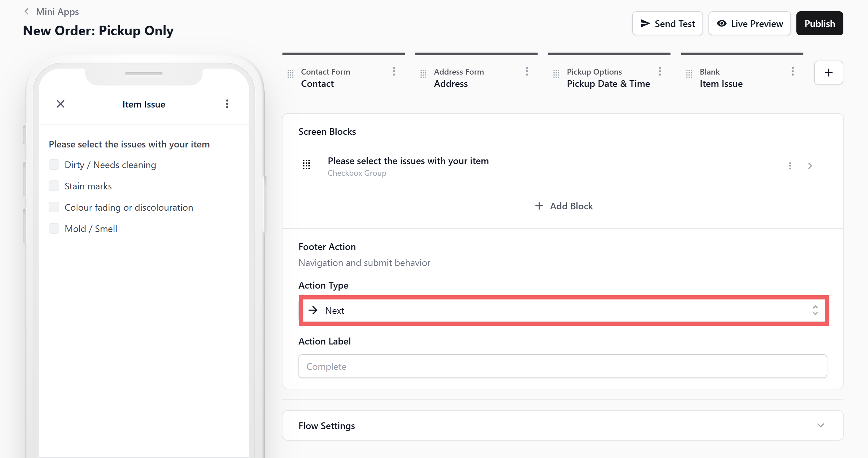Check the Stain marks checkbox
The image size is (868, 458).
point(54,186)
